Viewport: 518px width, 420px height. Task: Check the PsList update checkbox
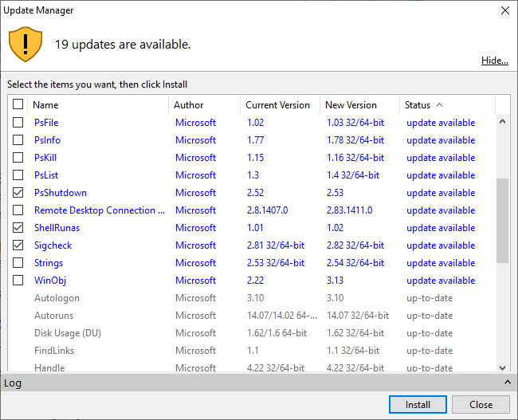[x=18, y=175]
